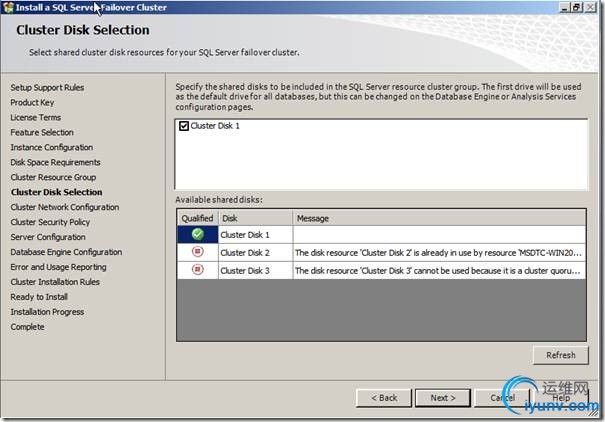Select the License Terms step
This screenshot has width=605, height=422.
coord(35,118)
